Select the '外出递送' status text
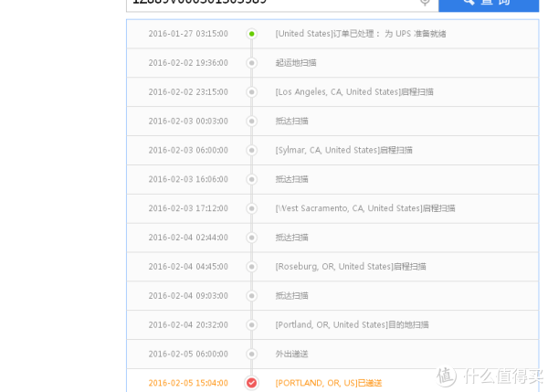This screenshot has width=548, height=392. point(291,355)
